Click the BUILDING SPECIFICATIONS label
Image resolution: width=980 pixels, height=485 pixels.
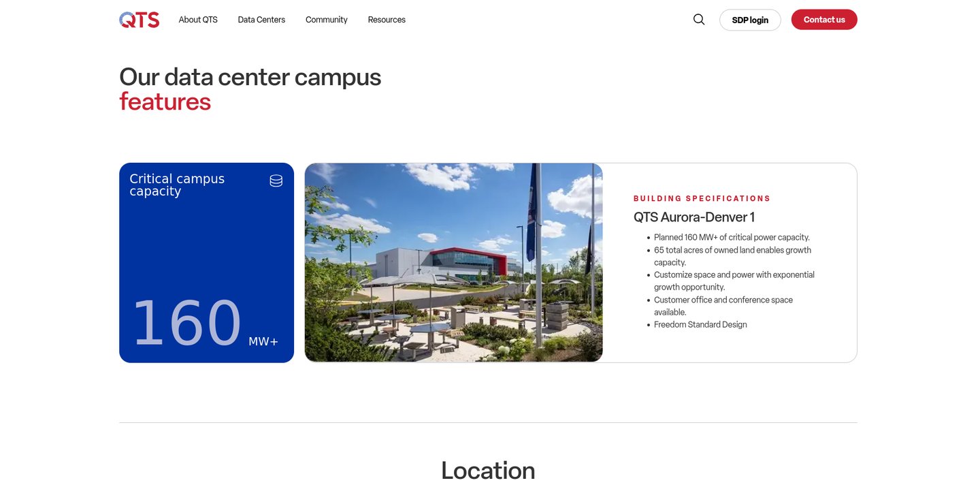pyautogui.click(x=702, y=199)
